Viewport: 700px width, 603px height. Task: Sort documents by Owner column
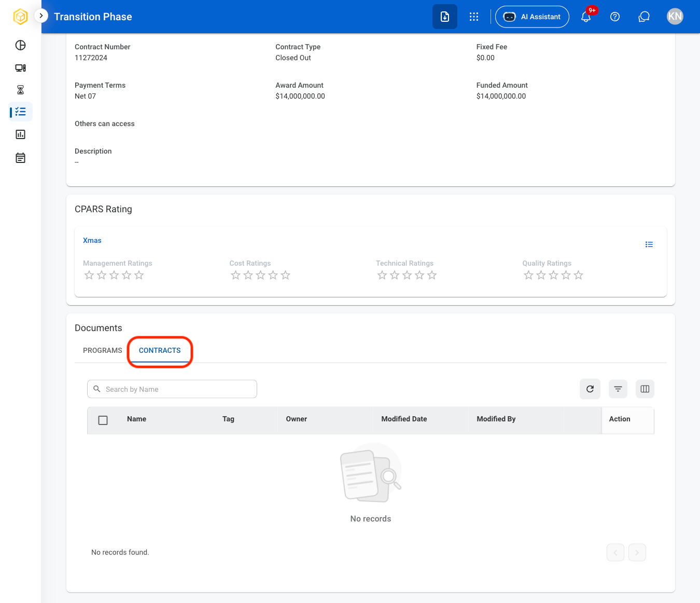297,419
